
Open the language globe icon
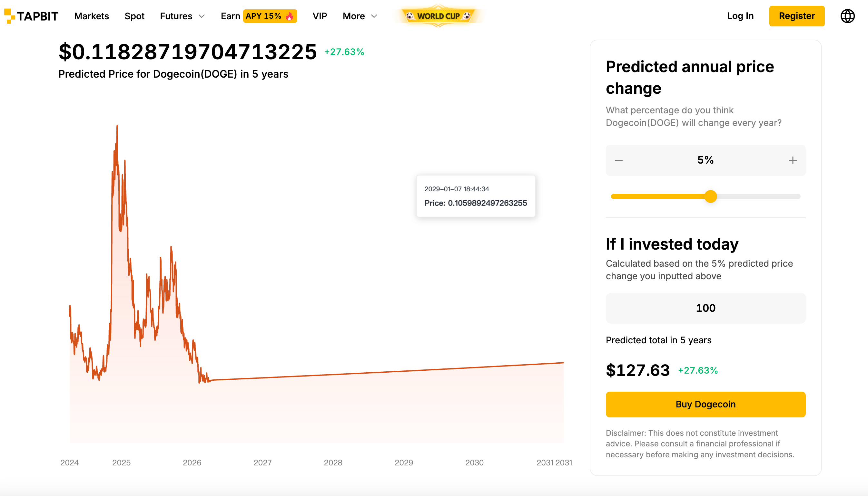click(x=847, y=16)
